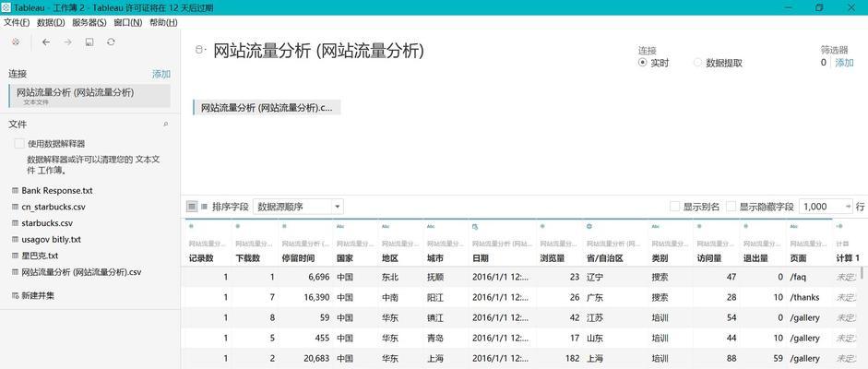Open the 服务器(S) menu

(89, 23)
